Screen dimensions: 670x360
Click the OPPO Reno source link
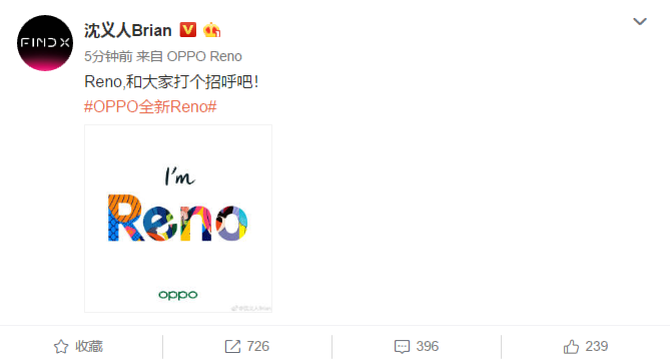(204, 56)
